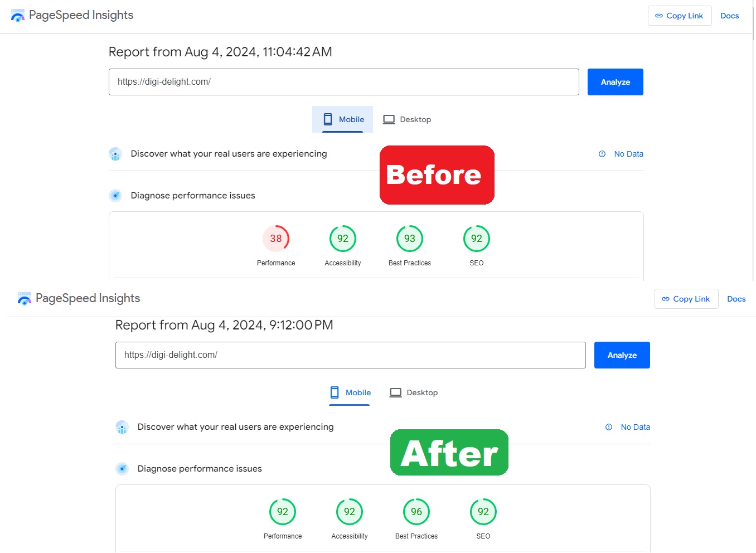
Task: Click "Diagnose performance issues" in the Before report
Action: [193, 196]
